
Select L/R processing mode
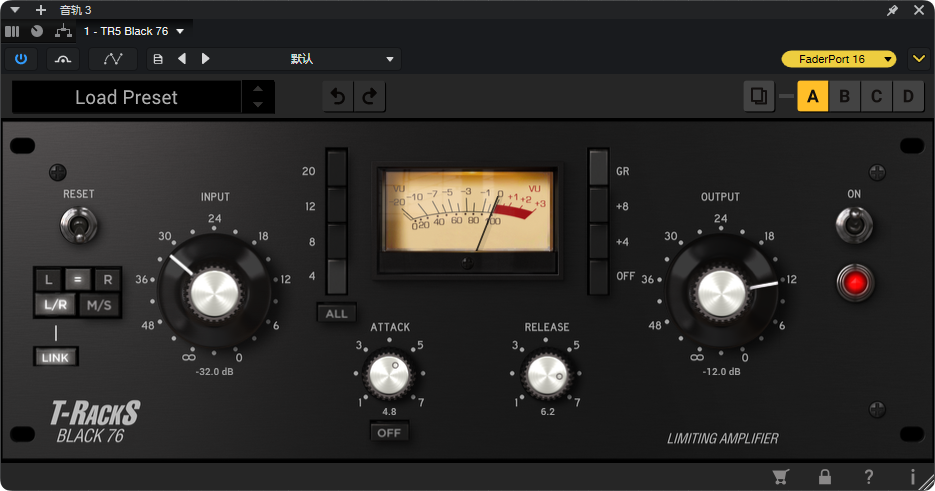55,305
